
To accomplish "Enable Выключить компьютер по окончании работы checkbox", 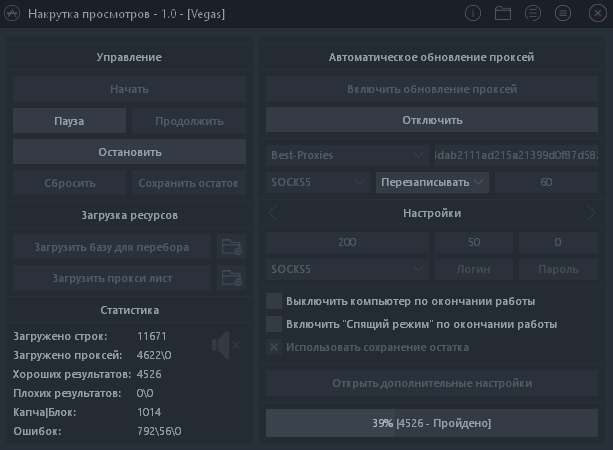I will (273, 301).
